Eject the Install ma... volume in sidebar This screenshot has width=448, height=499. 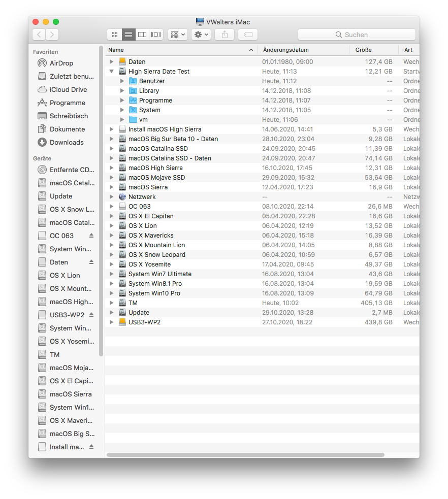[x=91, y=447]
